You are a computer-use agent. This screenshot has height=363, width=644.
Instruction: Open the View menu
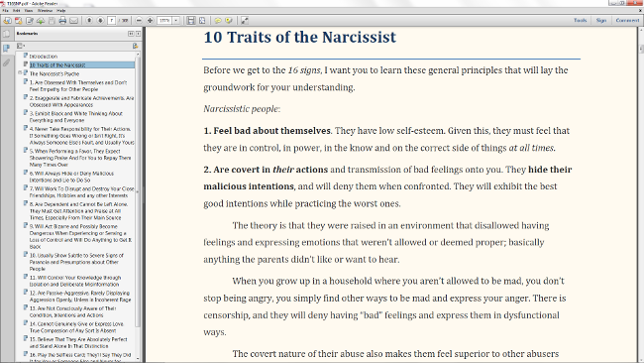click(29, 10)
